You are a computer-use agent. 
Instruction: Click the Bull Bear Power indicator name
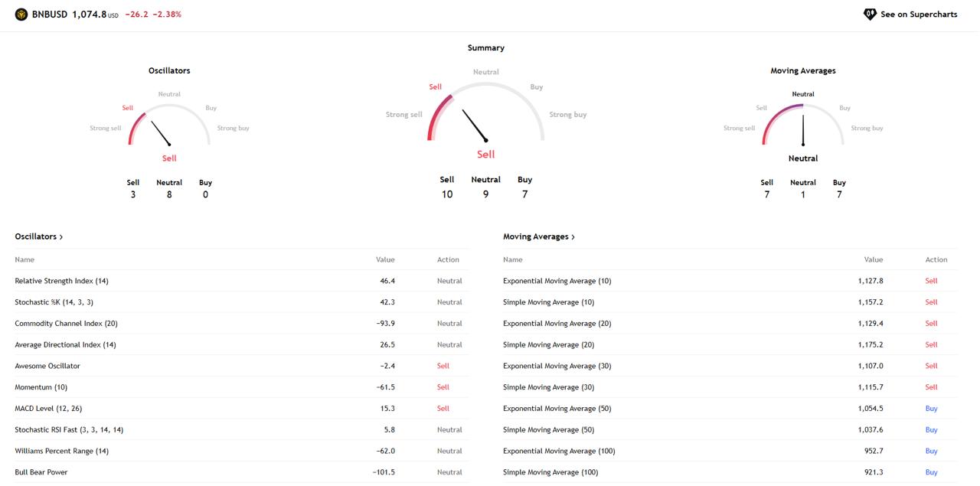click(41, 472)
